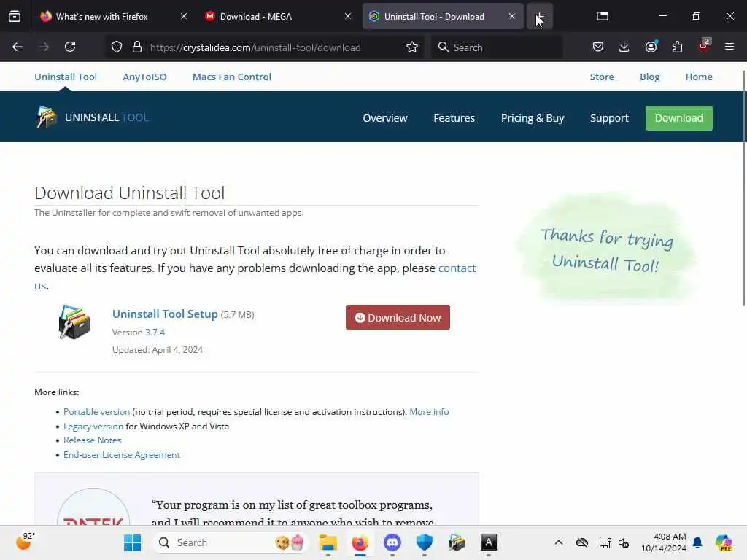Open Discord from the taskbar
Viewport: 747px width, 560px height.
click(x=392, y=542)
